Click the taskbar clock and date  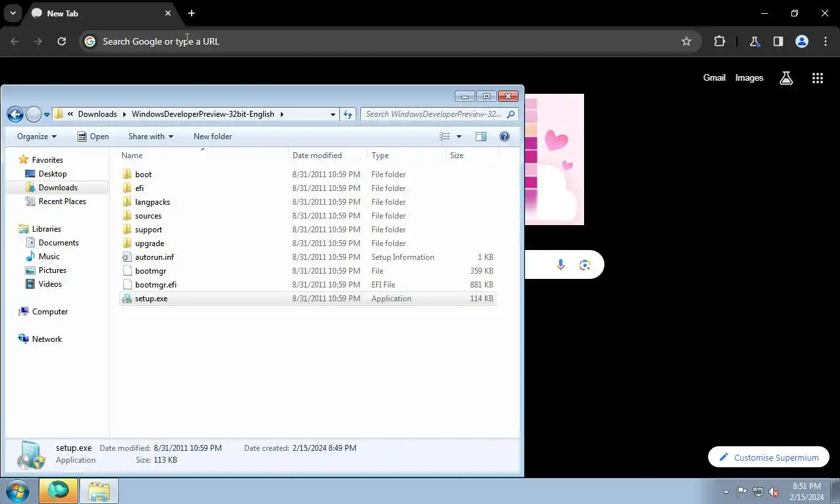pos(807,492)
